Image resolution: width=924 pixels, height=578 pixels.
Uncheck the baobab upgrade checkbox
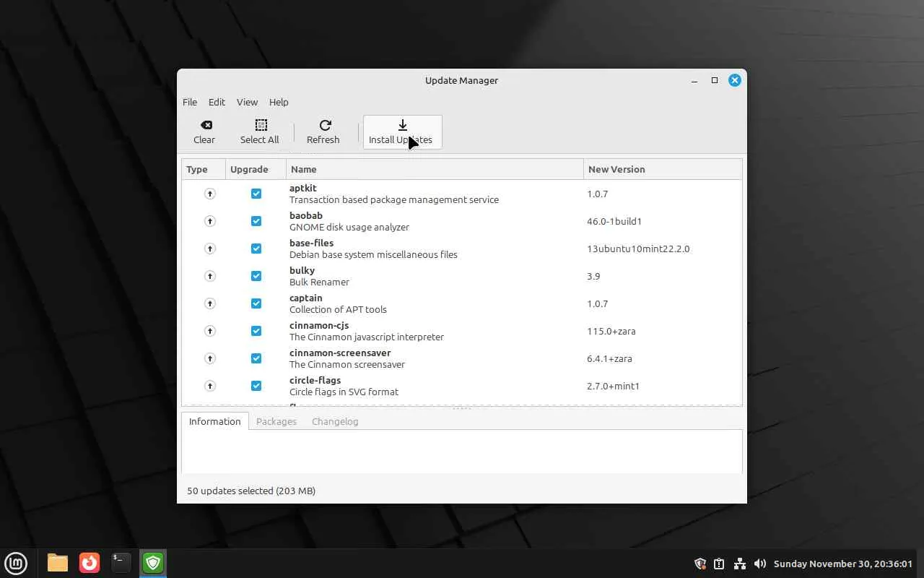pyautogui.click(x=256, y=221)
